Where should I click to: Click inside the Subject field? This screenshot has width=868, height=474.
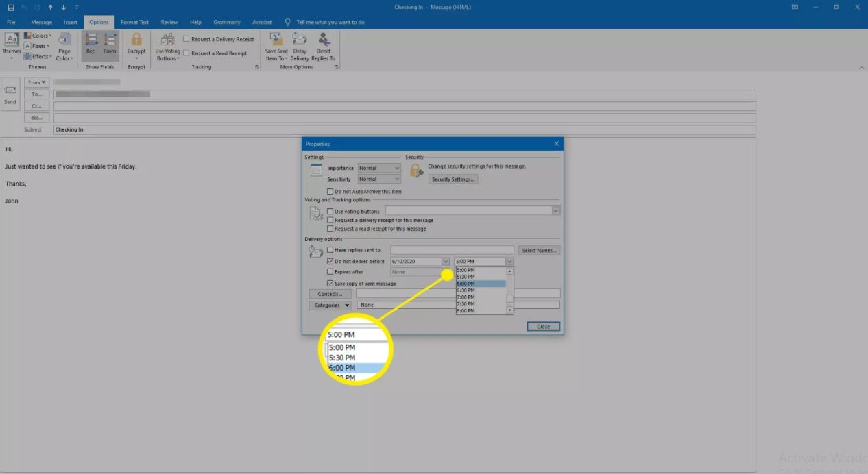click(x=405, y=129)
